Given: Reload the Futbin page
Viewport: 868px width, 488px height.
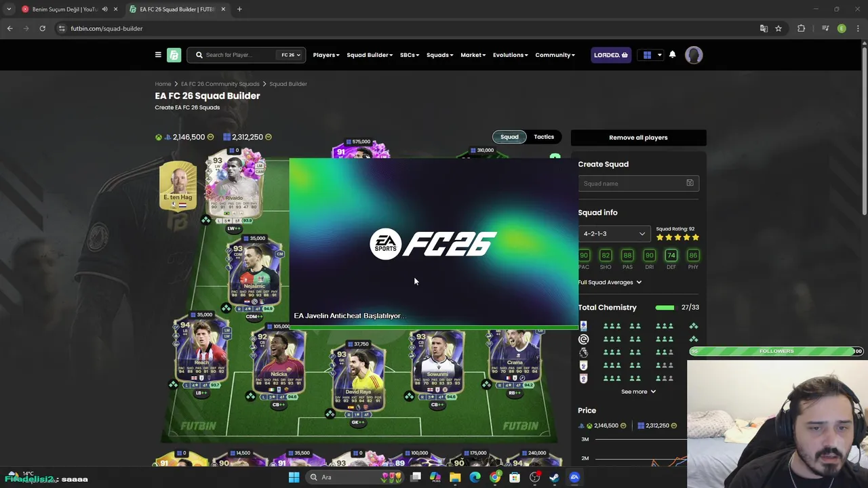Looking at the screenshot, I should tap(42, 28).
